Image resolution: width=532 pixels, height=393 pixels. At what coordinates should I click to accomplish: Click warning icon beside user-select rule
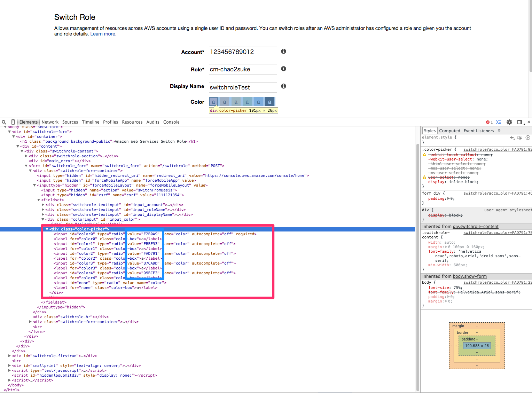pyautogui.click(x=424, y=177)
